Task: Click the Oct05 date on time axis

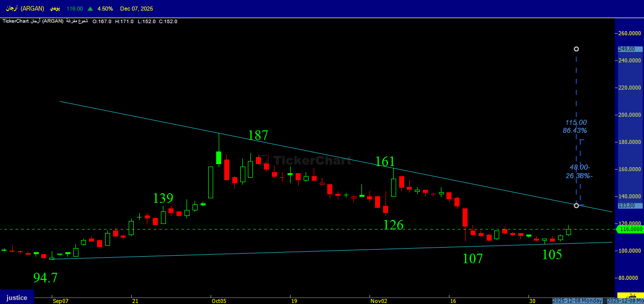Action: [219, 301]
